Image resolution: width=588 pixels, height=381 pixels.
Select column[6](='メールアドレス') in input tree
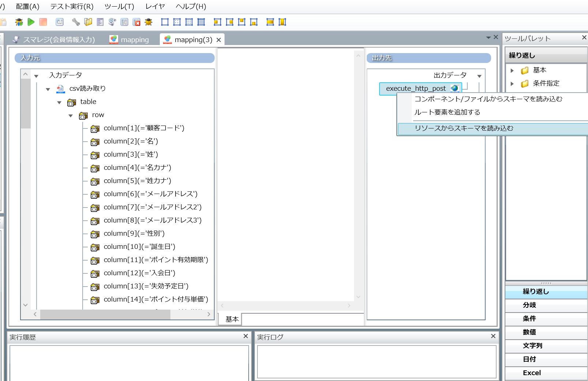pyautogui.click(x=151, y=194)
